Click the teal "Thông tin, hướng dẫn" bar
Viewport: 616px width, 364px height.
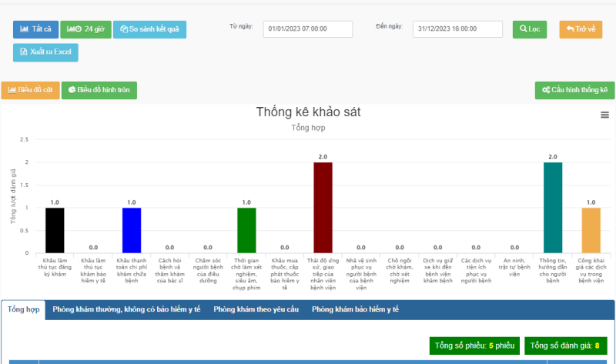[552, 207]
